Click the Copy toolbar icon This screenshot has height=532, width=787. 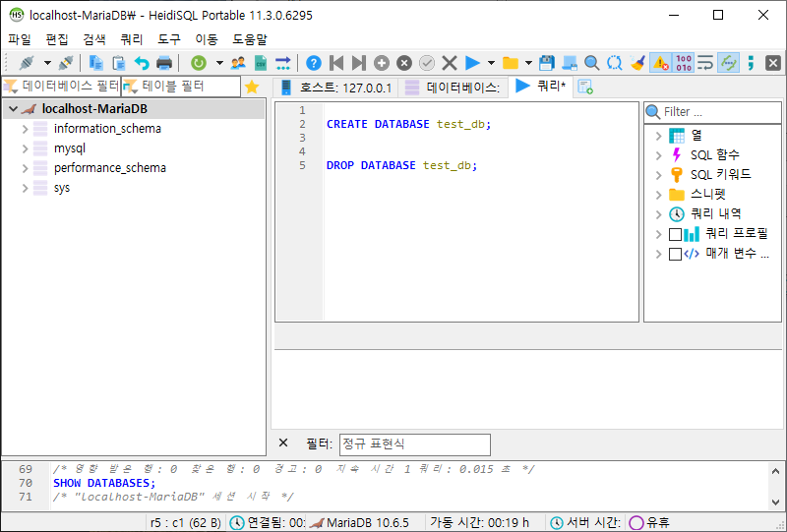coord(95,63)
